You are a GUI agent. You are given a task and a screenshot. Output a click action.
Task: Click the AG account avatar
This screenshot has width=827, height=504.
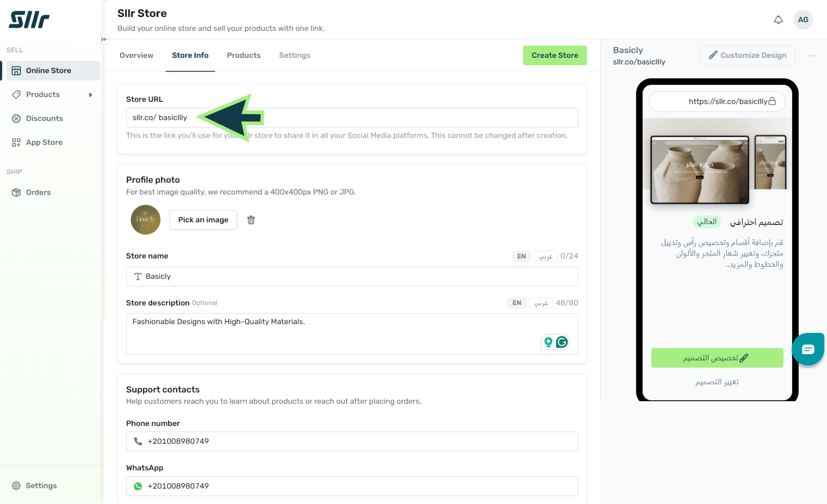coord(803,20)
